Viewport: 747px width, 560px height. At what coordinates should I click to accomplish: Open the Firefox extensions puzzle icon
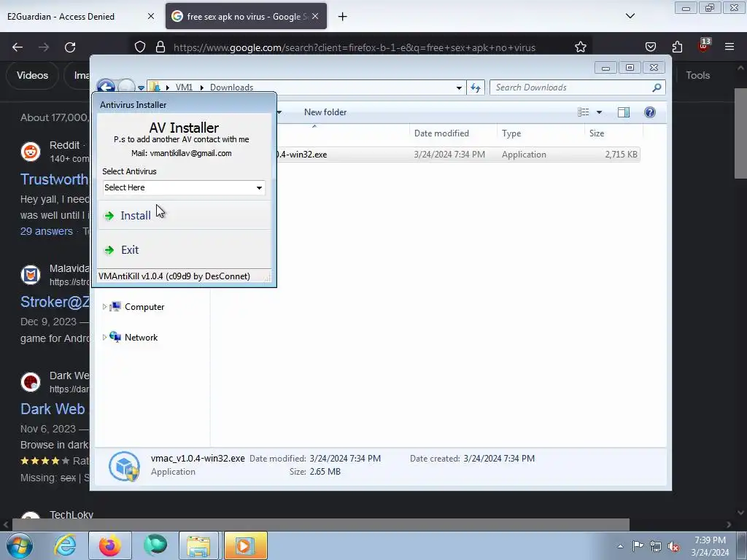[677, 47]
